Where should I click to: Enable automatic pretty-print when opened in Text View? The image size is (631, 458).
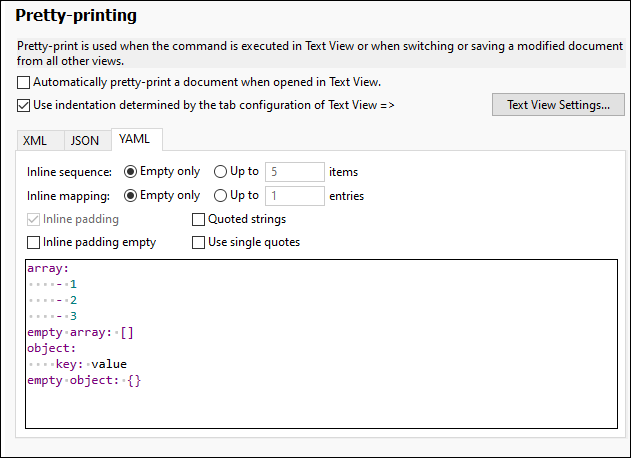click(24, 82)
